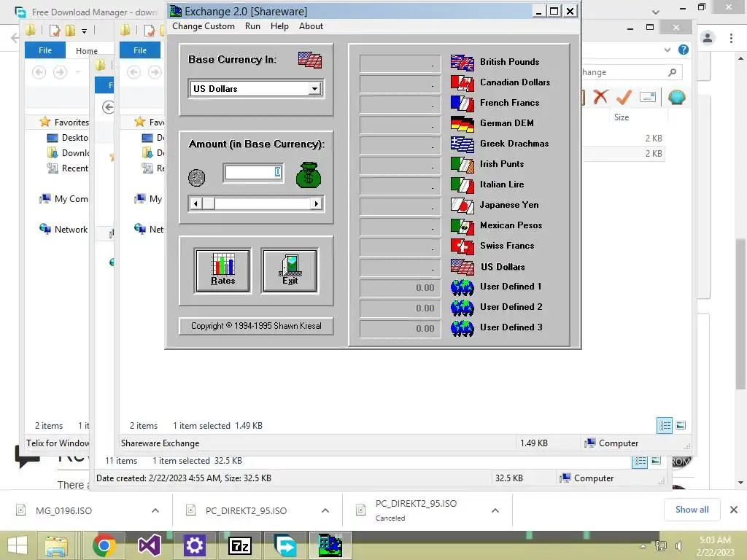Open the first PC_DIREKT2_95.ISO download chevron

click(x=325, y=510)
